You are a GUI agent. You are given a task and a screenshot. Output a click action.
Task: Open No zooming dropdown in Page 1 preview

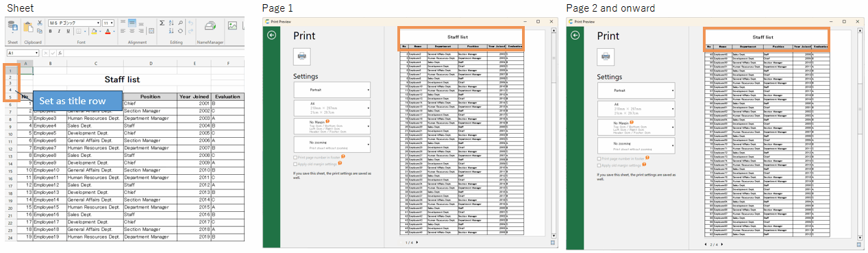click(332, 145)
